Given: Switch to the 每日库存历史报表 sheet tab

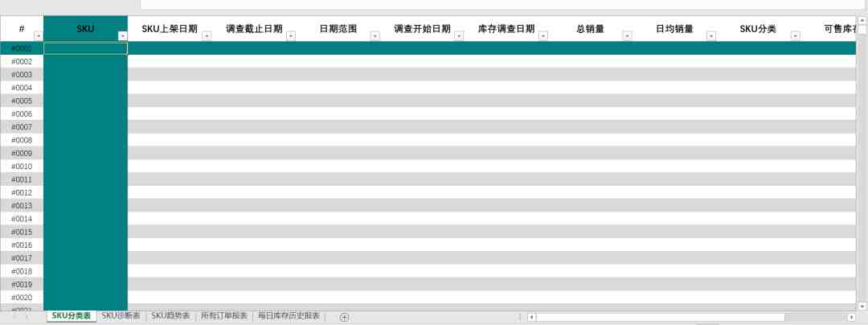Looking at the screenshot, I should pyautogui.click(x=289, y=316).
